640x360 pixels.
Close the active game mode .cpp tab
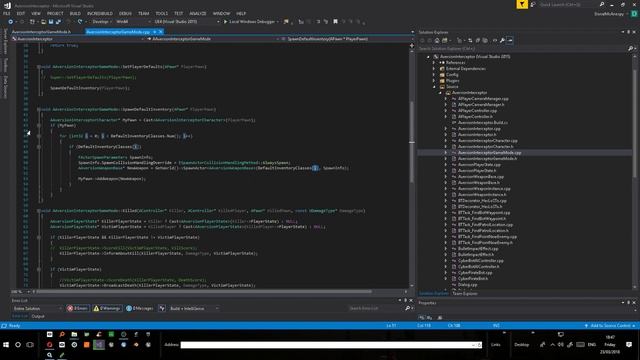click(x=161, y=32)
